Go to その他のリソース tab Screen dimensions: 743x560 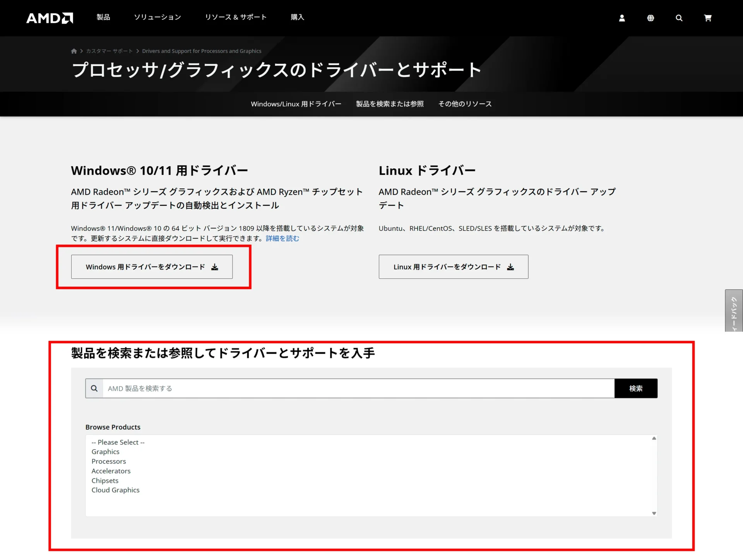(465, 104)
